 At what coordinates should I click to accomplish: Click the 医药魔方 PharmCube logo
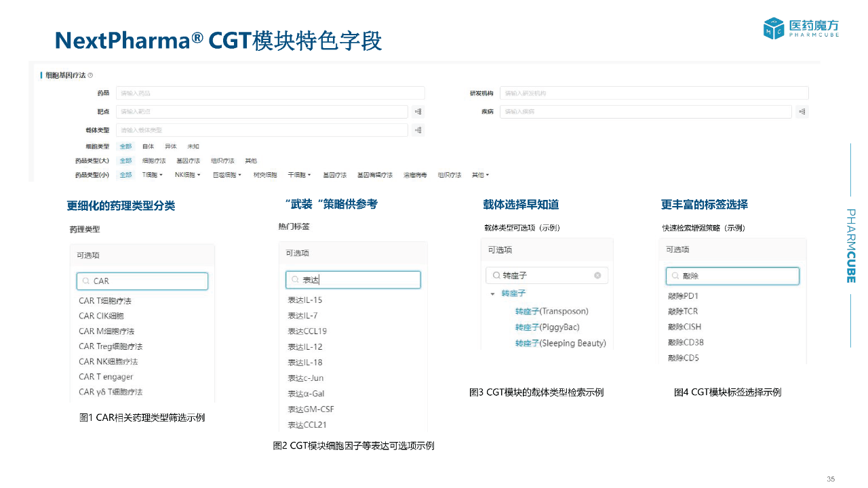pyautogui.click(x=801, y=28)
